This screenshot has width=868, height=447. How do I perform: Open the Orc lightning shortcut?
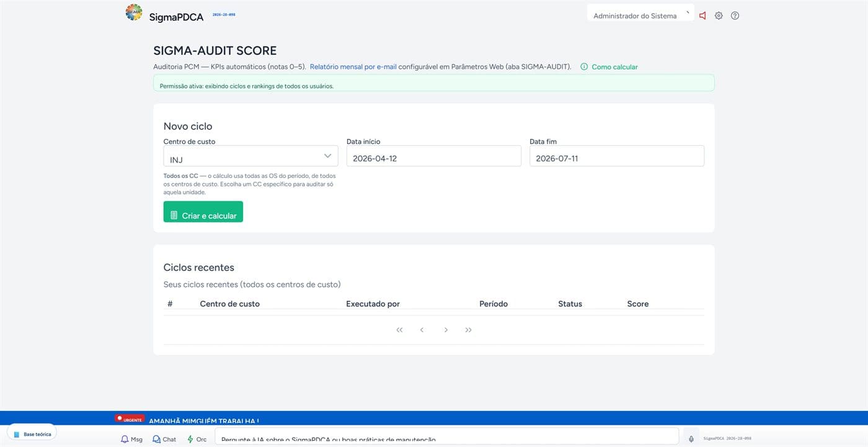click(x=197, y=439)
